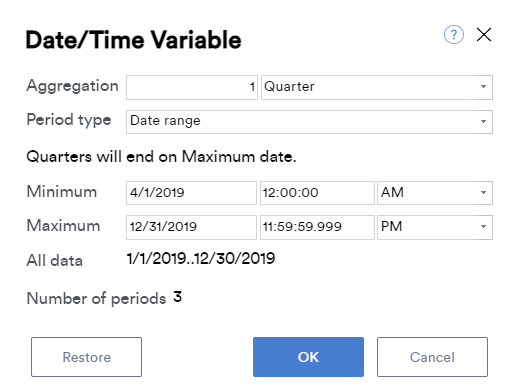Expand the Minimum AM selector
507x392 pixels.
coord(435,193)
